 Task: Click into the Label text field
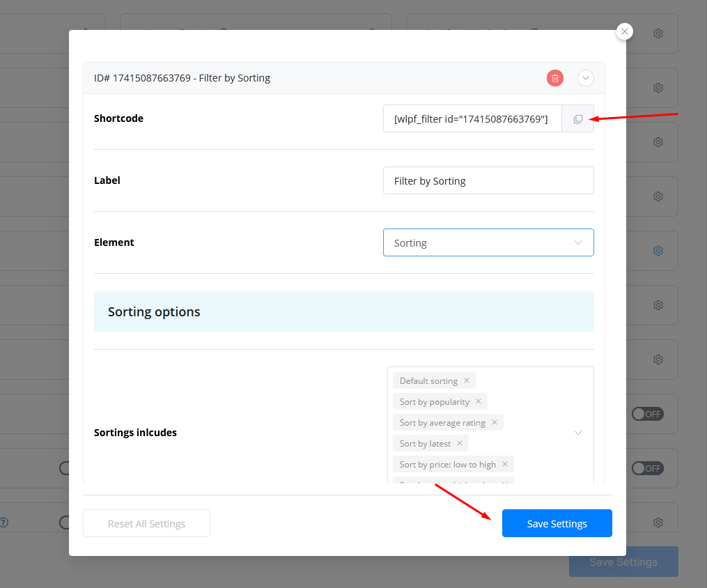(488, 180)
